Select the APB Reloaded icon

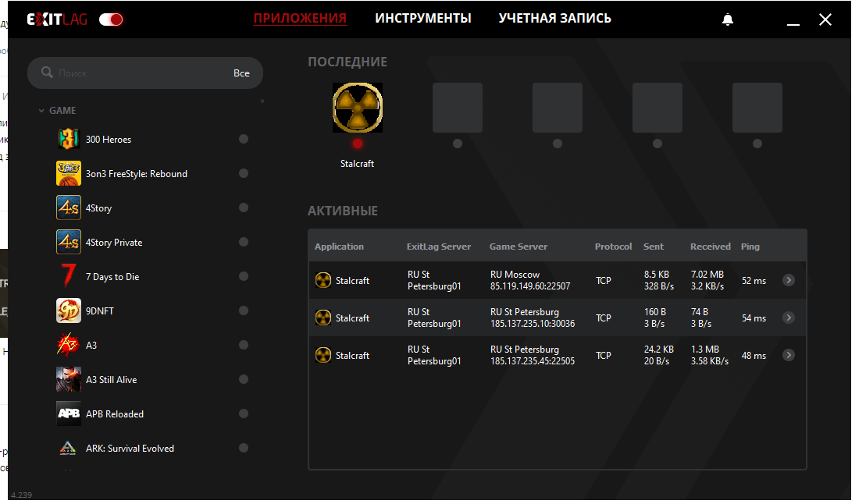69,413
